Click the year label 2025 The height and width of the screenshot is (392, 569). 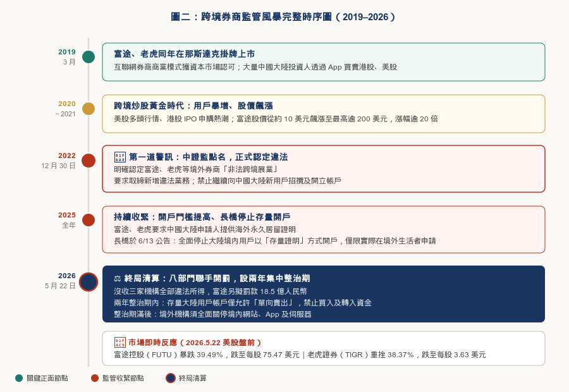coord(67,215)
